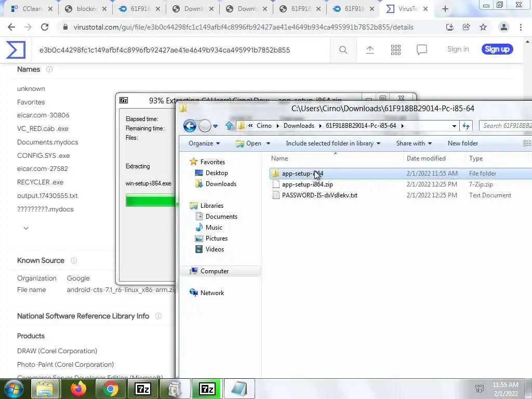Expand the Names list chevron
This screenshot has height=399, width=532.
(26, 228)
